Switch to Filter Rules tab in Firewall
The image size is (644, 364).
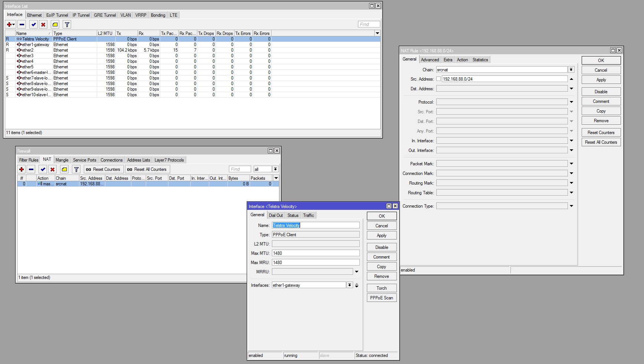(x=29, y=160)
